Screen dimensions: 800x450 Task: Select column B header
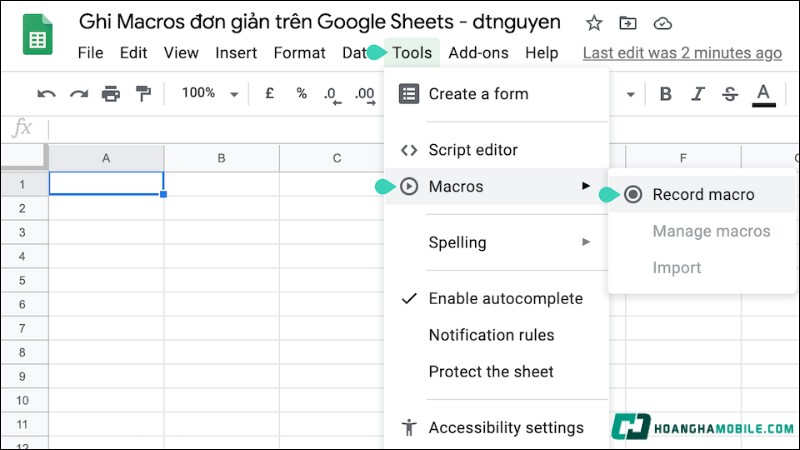click(x=221, y=158)
